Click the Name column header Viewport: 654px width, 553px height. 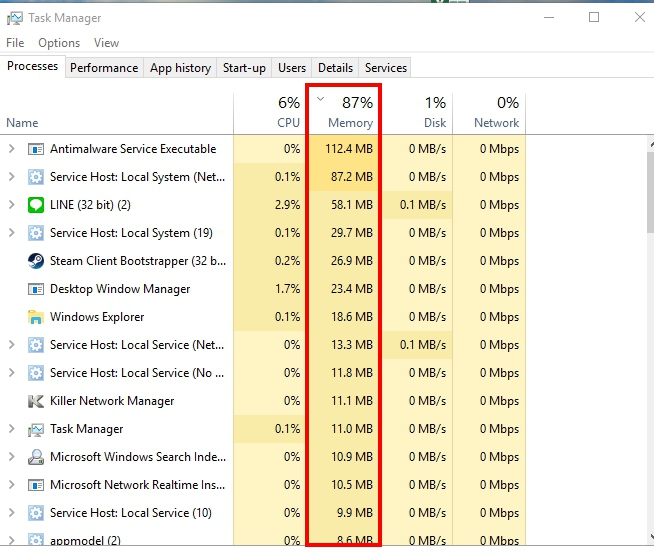pos(22,123)
